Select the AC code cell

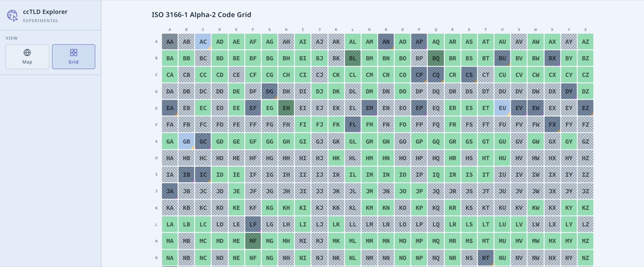(x=203, y=41)
